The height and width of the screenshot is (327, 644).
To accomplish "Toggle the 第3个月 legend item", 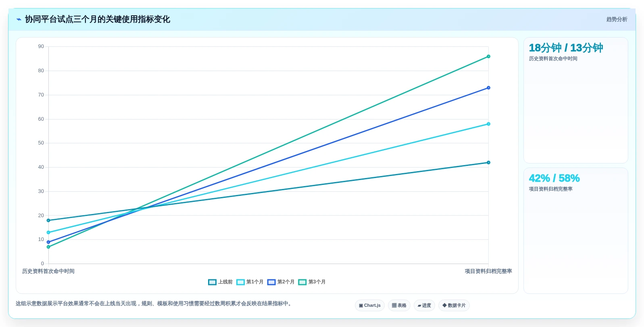I will tap(312, 282).
